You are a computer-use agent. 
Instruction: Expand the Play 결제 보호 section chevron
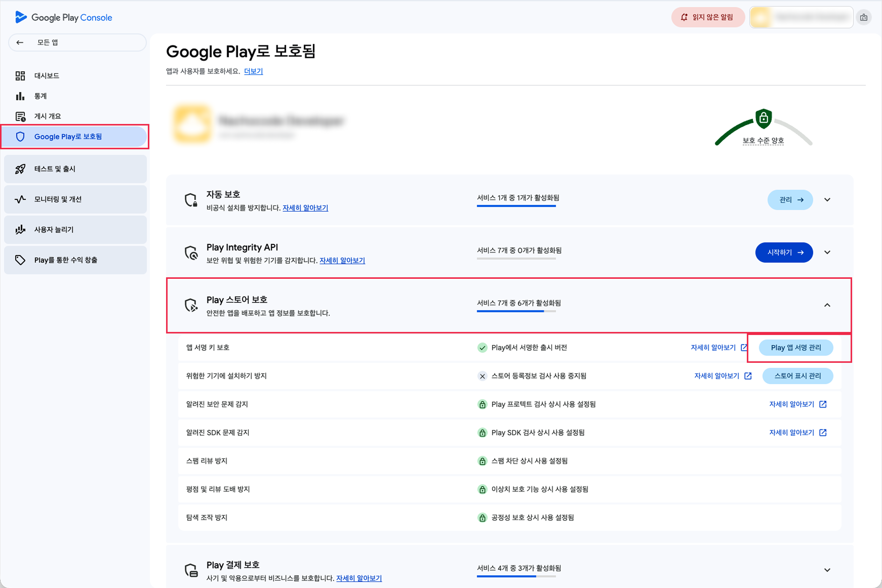(x=827, y=570)
